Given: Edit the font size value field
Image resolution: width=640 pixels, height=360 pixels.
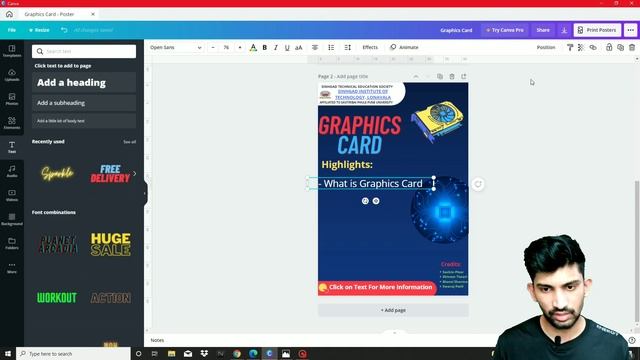Looking at the screenshot, I should coord(226,47).
